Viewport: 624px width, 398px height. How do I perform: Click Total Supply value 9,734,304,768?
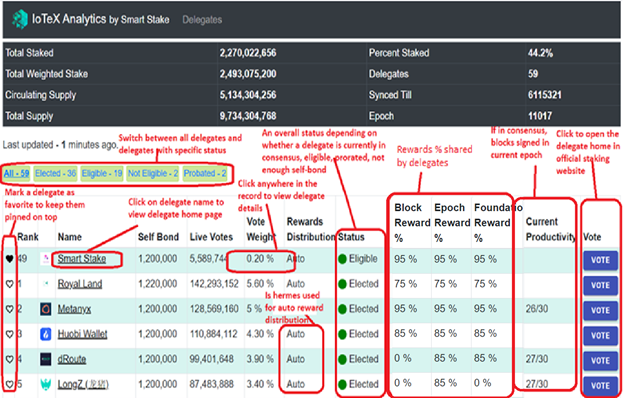[x=248, y=116]
